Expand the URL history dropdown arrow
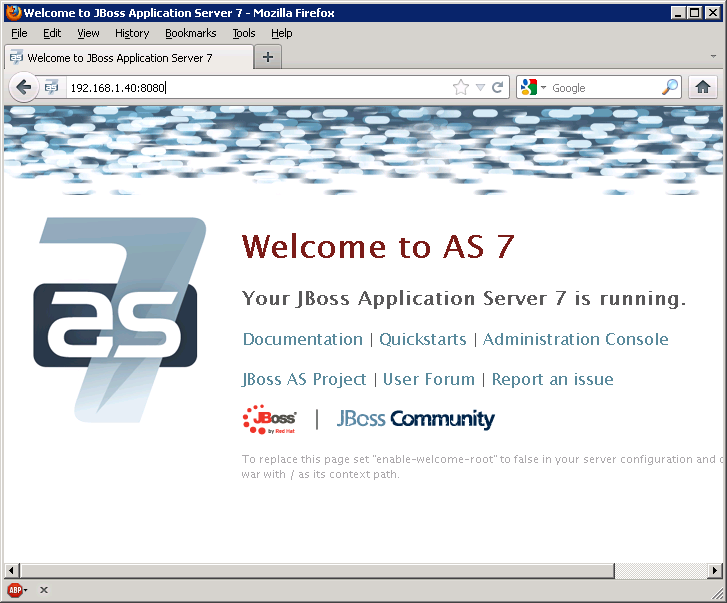 click(x=480, y=88)
